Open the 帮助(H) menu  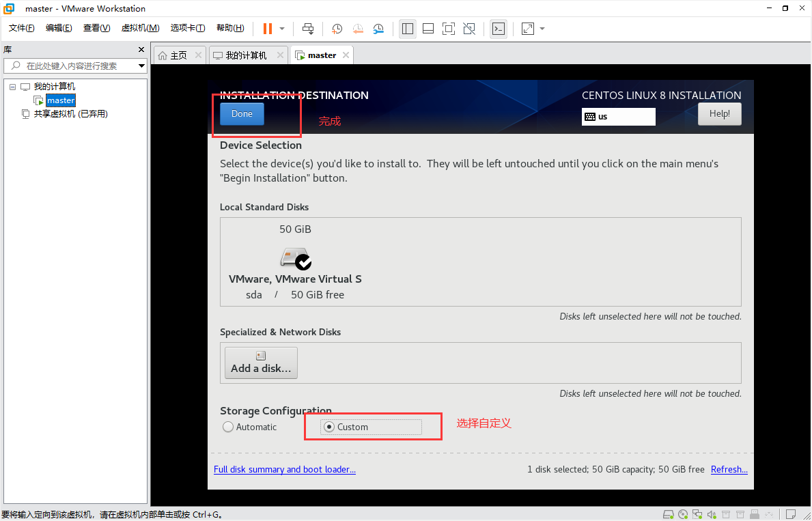pyautogui.click(x=230, y=28)
